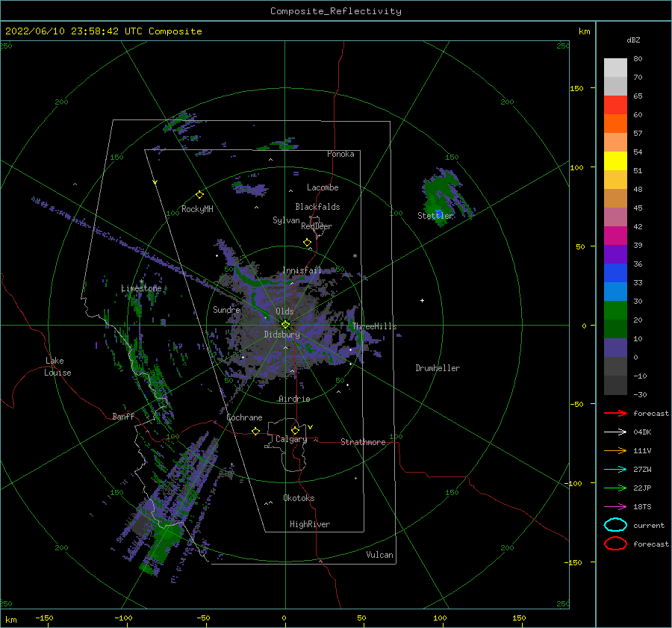The height and width of the screenshot is (628, 672).
Task: Click the Airdrie city label
Action: click(x=294, y=399)
